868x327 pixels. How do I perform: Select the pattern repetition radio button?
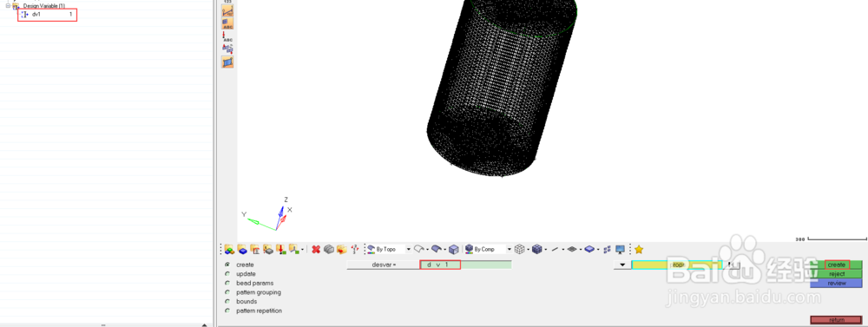point(227,311)
